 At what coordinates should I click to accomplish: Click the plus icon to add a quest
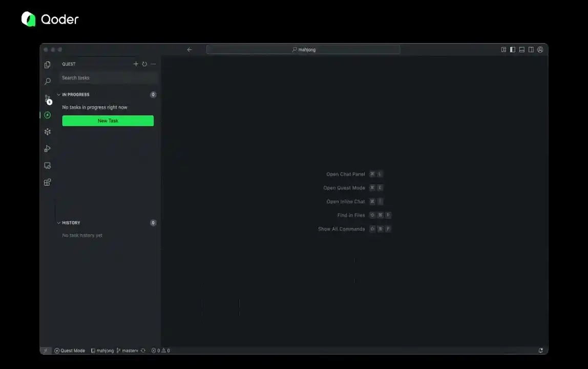[x=136, y=64]
